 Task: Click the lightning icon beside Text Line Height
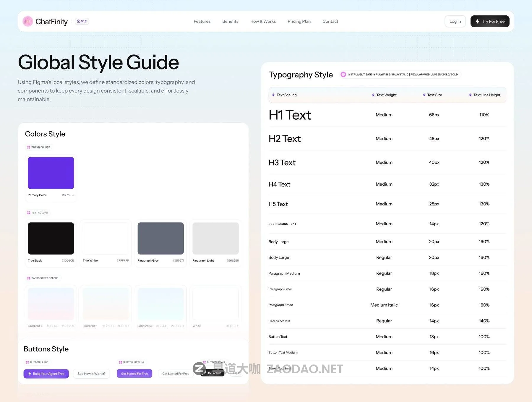pyautogui.click(x=470, y=95)
